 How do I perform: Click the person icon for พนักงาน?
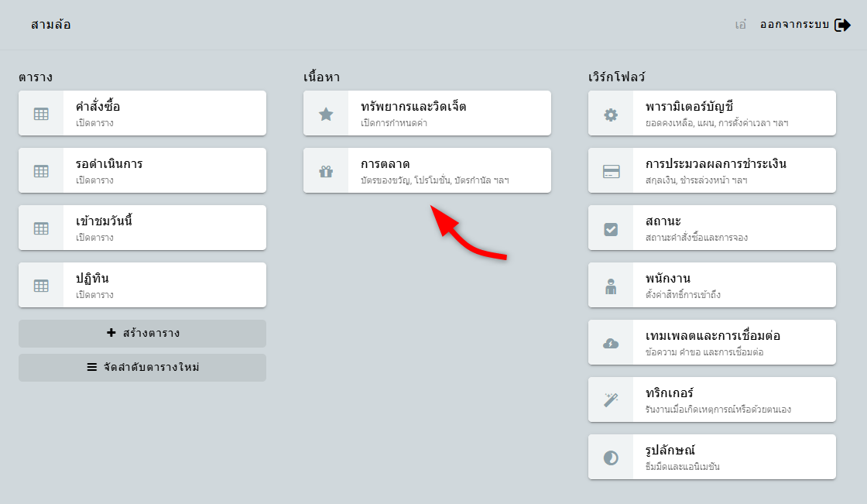[x=611, y=286]
